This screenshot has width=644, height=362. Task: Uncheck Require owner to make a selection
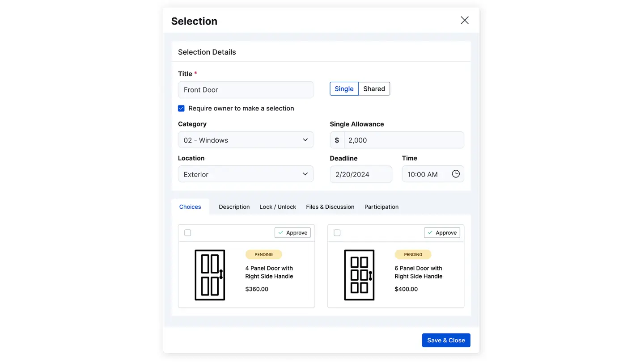[x=181, y=108]
